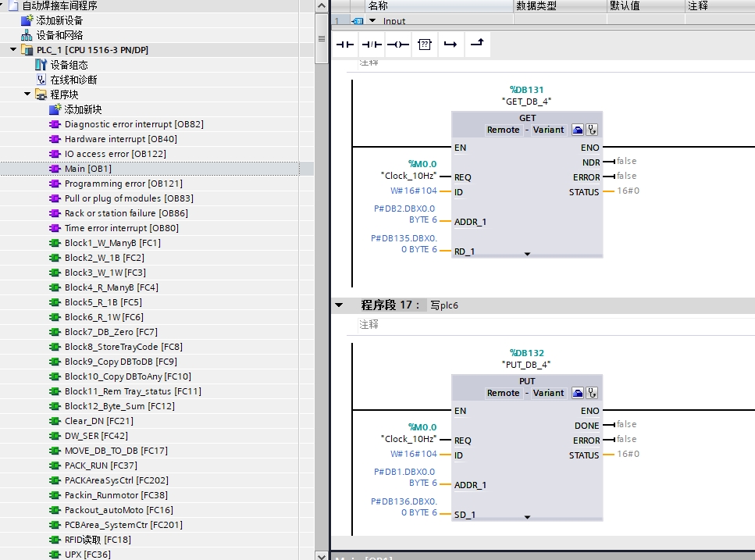Screen dimensions: 755x560
Task: Expand the GET block's hidden parameters arrow
Action: pos(527,254)
